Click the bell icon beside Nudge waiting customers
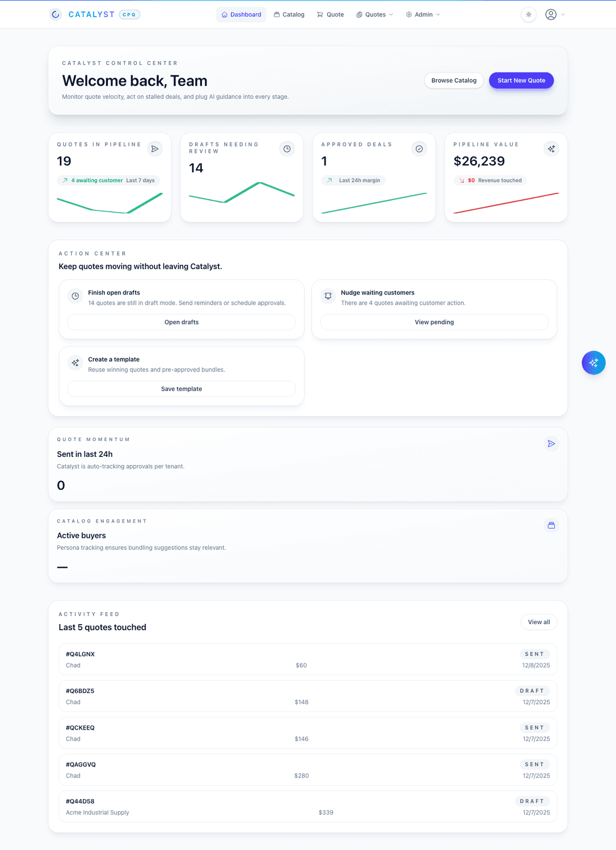 tap(328, 296)
